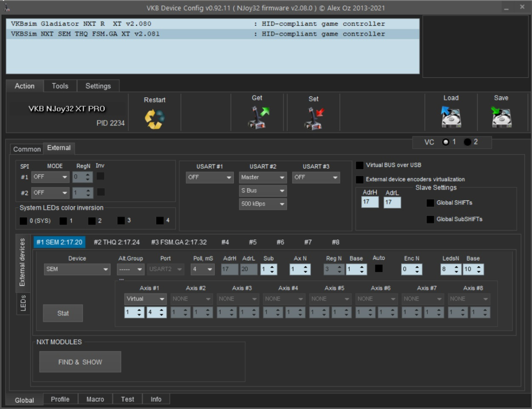Select VC radio button 1
The width and height of the screenshot is (532, 409).
tap(446, 142)
